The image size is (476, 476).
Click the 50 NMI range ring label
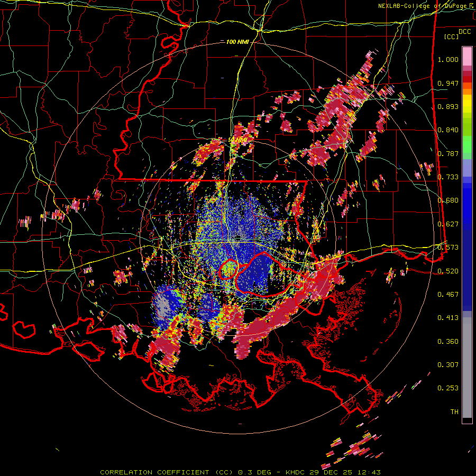(x=237, y=140)
